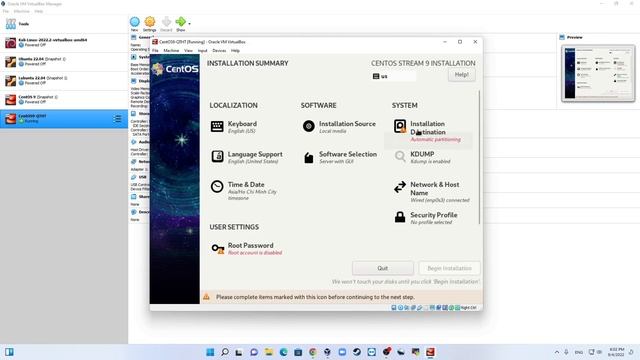Open the taskbar clock and date
The image size is (640, 360).
click(x=616, y=352)
